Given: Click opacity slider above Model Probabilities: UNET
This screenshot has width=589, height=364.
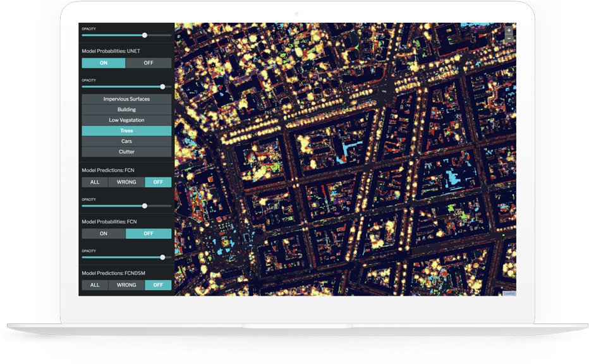Looking at the screenshot, I should (126, 35).
